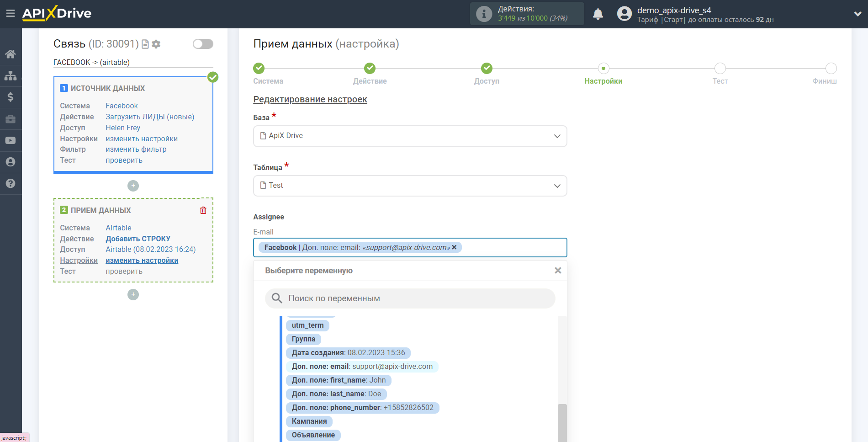Click receiver изменить настройки link
The width and height of the screenshot is (868, 442).
coord(142,260)
